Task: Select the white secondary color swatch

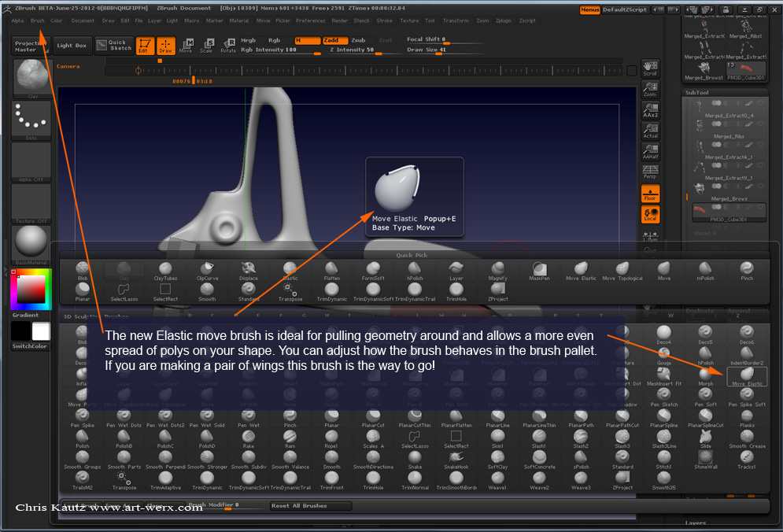Action: pyautogui.click(x=41, y=331)
